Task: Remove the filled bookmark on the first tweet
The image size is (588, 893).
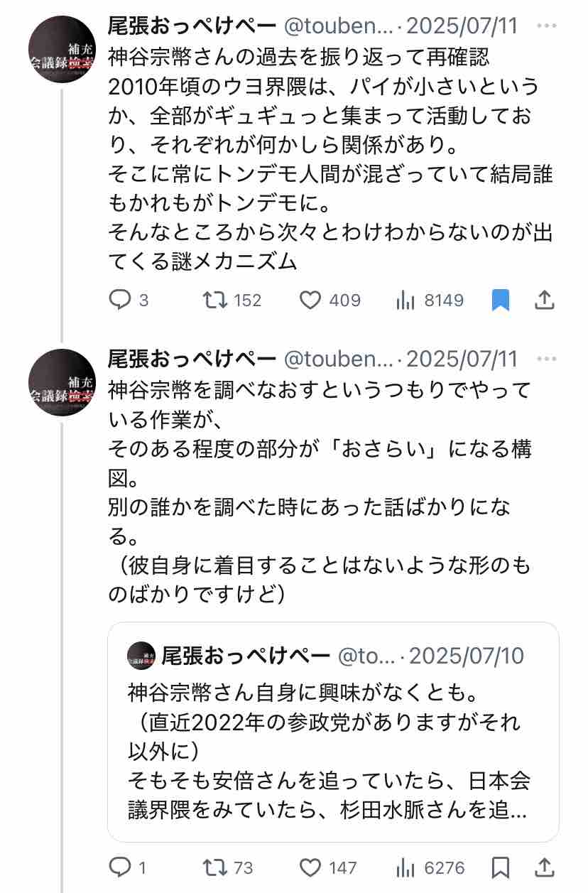Action: pyautogui.click(x=501, y=301)
